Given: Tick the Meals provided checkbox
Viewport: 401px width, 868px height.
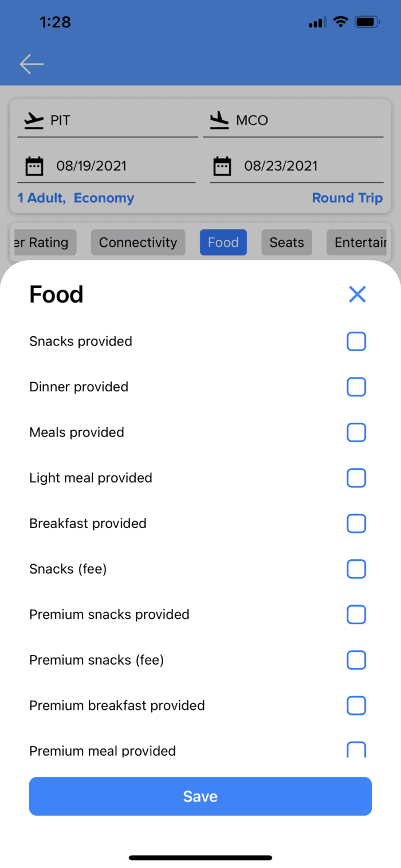Looking at the screenshot, I should [356, 433].
